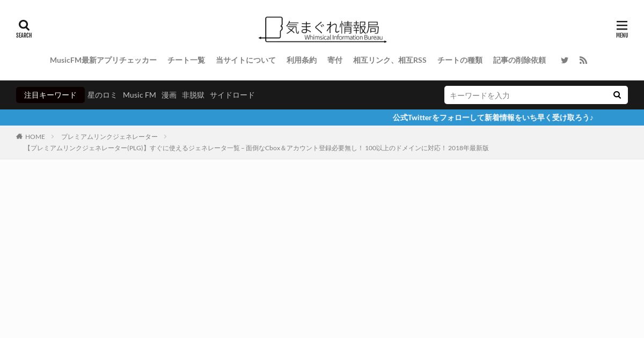Click the home icon in breadcrumb
This screenshot has width=644, height=338.
coord(19,136)
